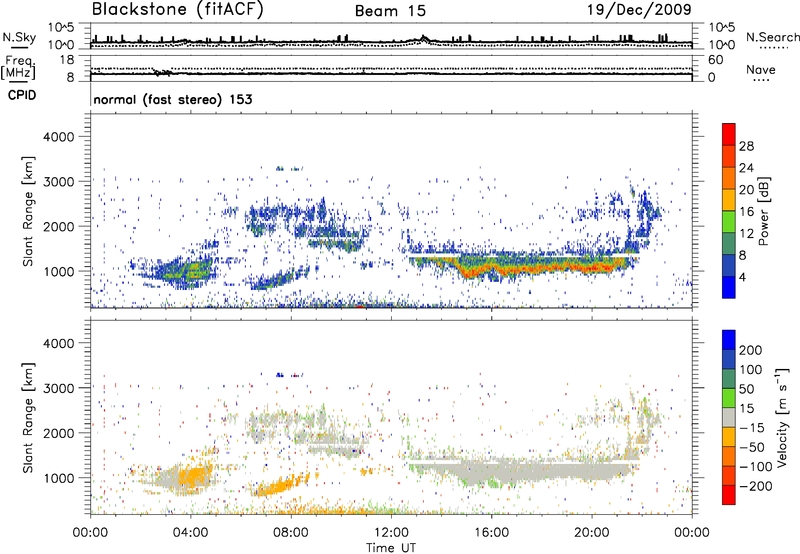Click the 2000 km tick of the power panel
Screen dimensions: 800x554
click(x=58, y=227)
